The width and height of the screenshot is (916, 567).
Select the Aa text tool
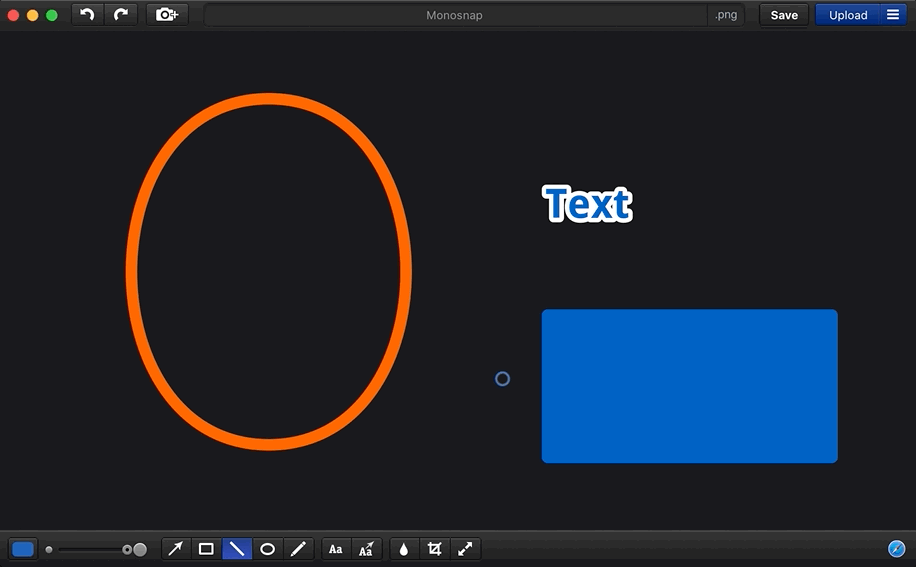pos(336,549)
